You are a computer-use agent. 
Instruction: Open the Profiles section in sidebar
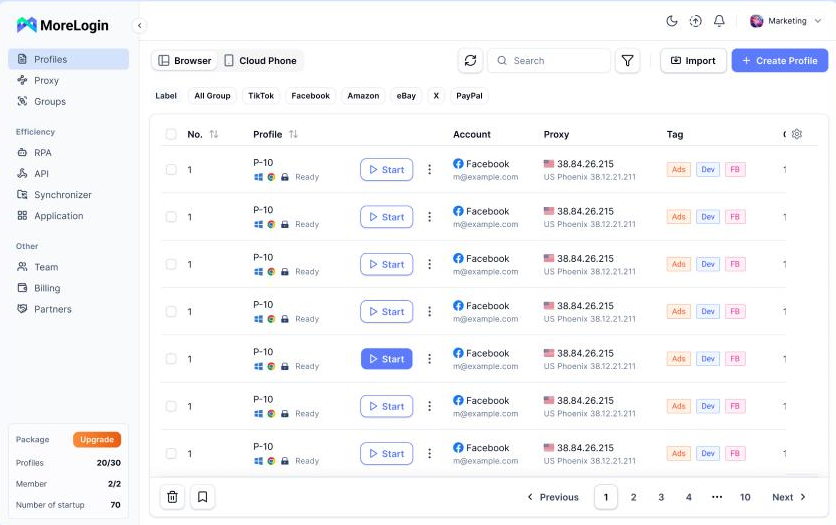click(68, 59)
